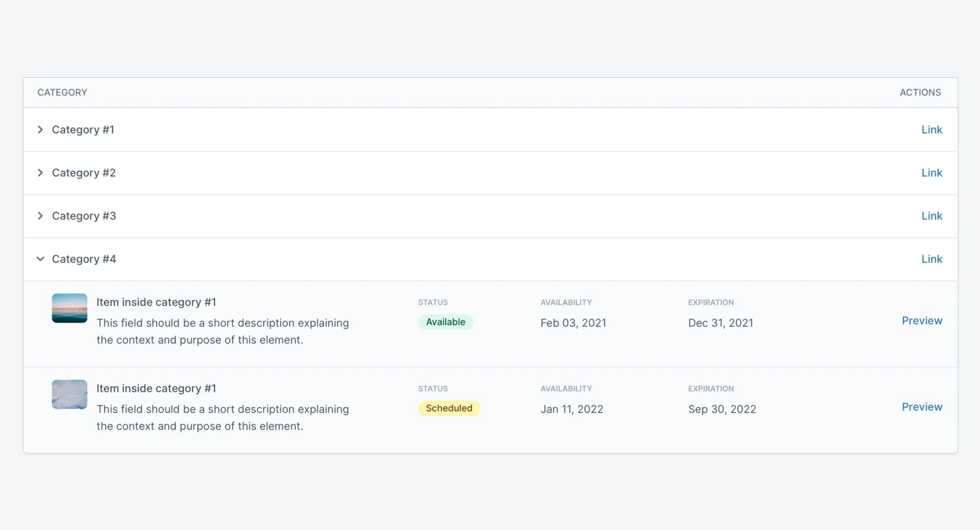Click the green Available status badge

point(445,322)
